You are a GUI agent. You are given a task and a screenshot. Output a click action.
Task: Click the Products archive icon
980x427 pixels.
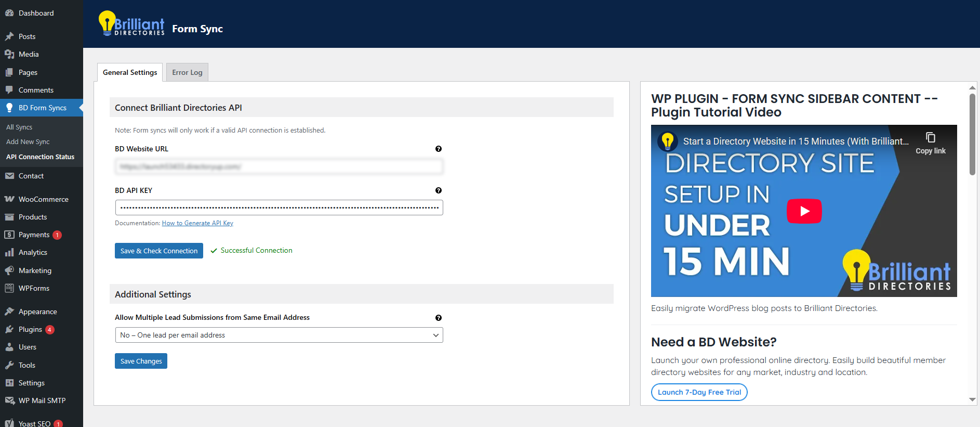(x=9, y=217)
